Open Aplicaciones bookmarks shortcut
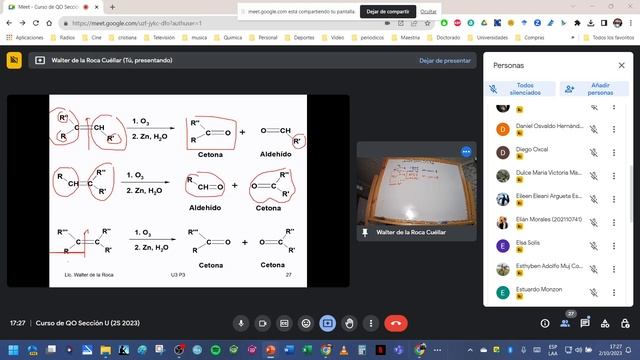The width and height of the screenshot is (640, 360). click(x=25, y=38)
